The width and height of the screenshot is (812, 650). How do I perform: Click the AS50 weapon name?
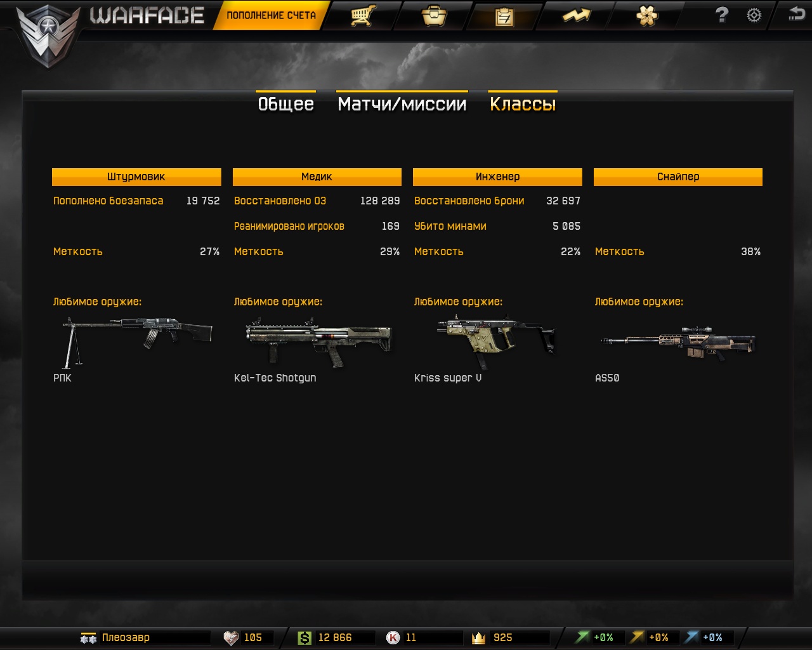coord(607,378)
